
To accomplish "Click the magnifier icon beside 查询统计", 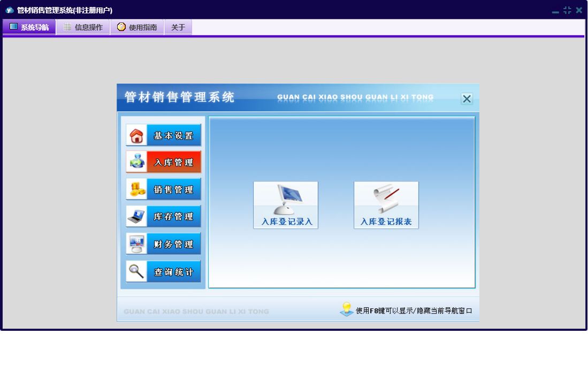I will 136,271.
